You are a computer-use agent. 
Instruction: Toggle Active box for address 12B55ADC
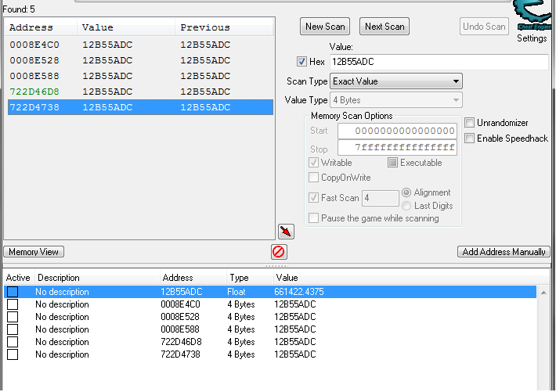pyautogui.click(x=13, y=292)
